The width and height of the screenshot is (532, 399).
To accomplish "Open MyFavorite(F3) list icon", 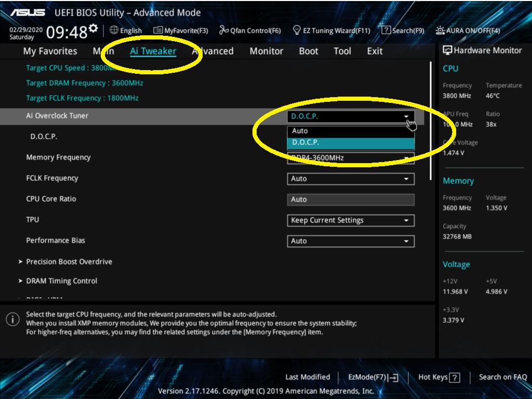I will click(158, 30).
